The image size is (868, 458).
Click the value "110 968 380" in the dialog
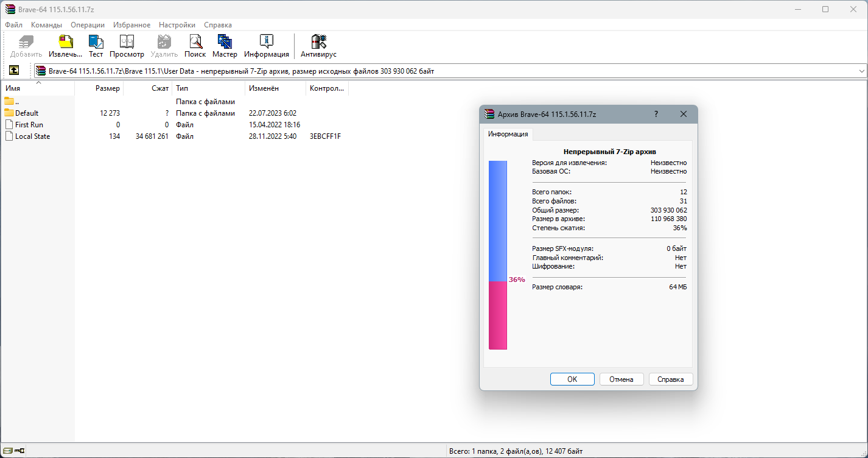pyautogui.click(x=668, y=219)
